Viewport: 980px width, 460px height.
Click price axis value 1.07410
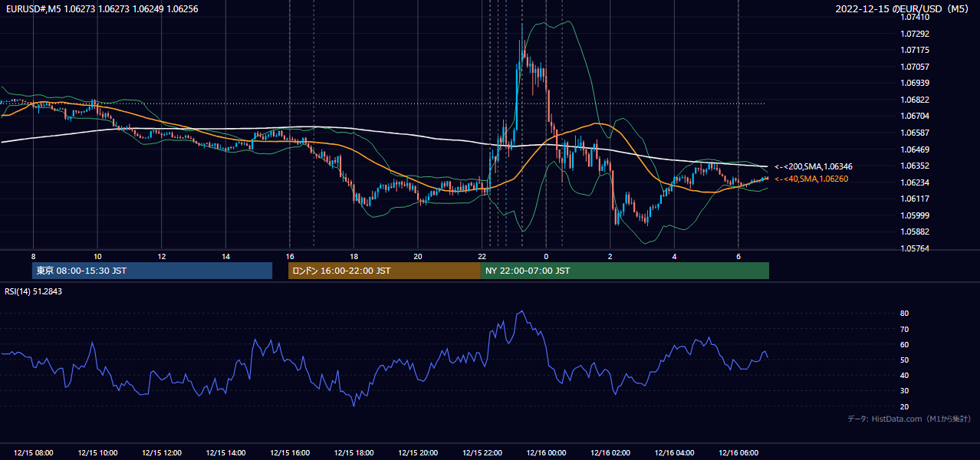click(915, 17)
